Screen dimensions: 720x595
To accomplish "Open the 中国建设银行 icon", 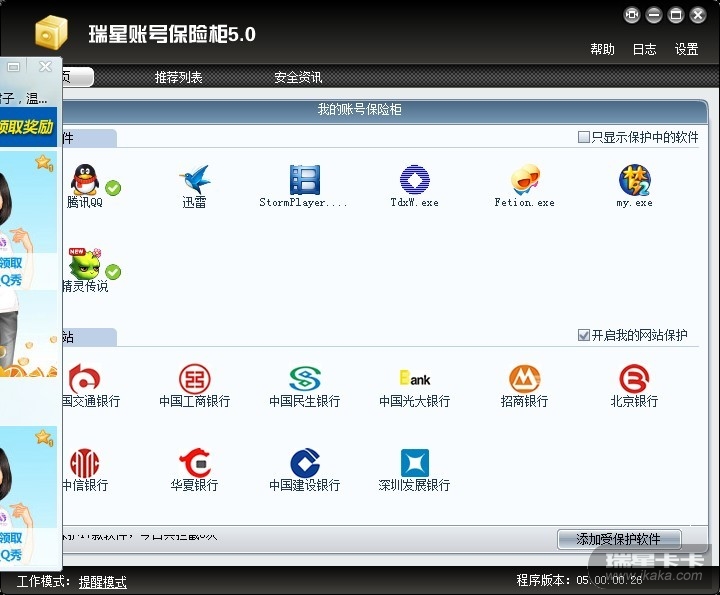I will 305,463.
